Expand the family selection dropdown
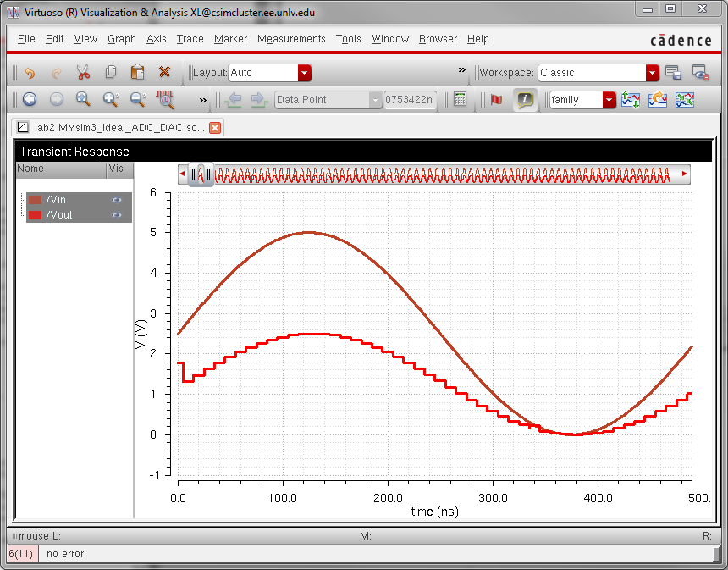The height and width of the screenshot is (570, 728). (609, 100)
